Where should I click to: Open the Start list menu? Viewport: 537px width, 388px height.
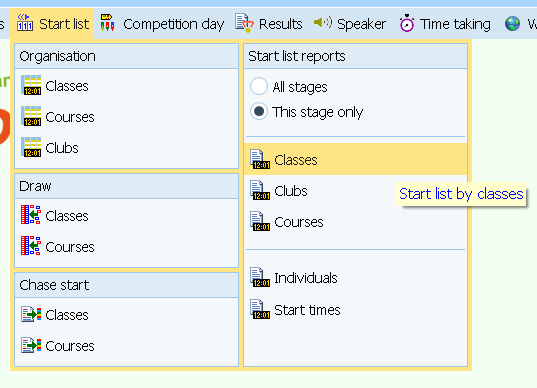(x=52, y=24)
